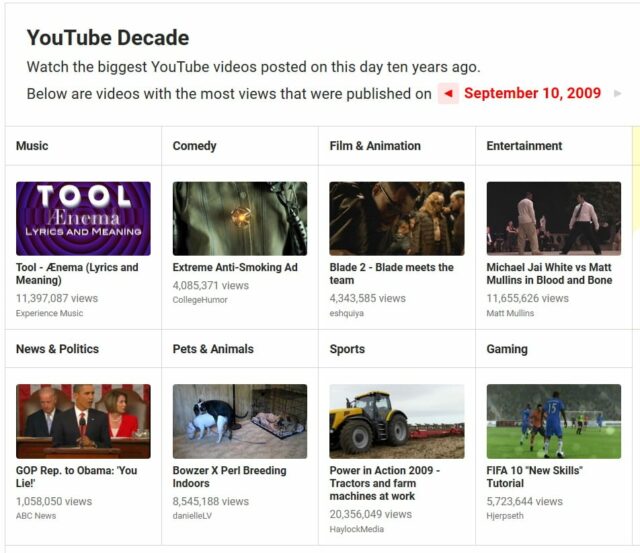Click the grey next-day right arrow

point(617,94)
